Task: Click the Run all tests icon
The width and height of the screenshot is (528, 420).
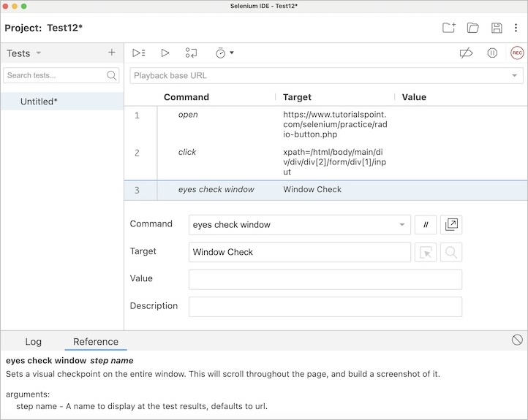Action: tap(138, 53)
